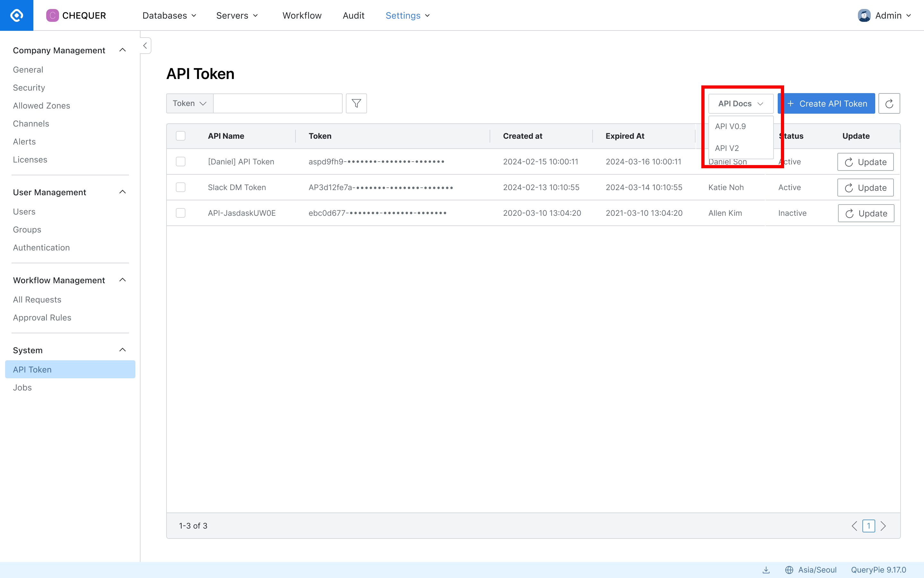The image size is (924, 578).
Task: Click the Asia/Seoul timezone globe
Action: [x=789, y=570]
